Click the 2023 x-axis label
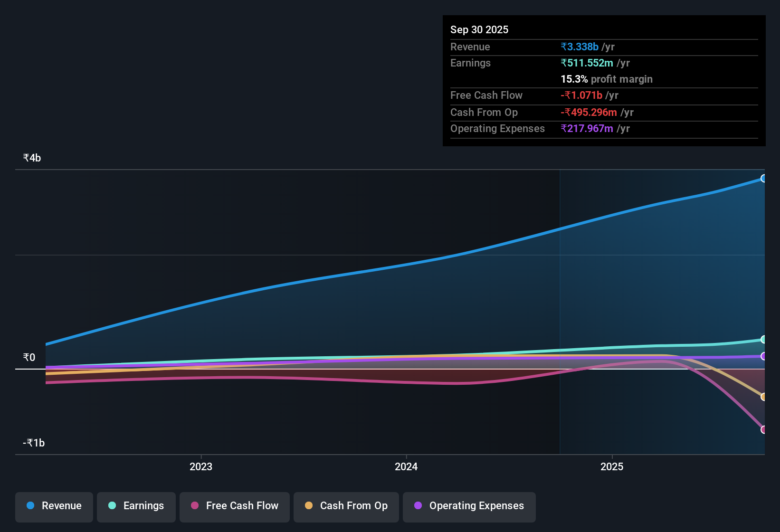Viewport: 780px width, 532px height. [x=201, y=466]
